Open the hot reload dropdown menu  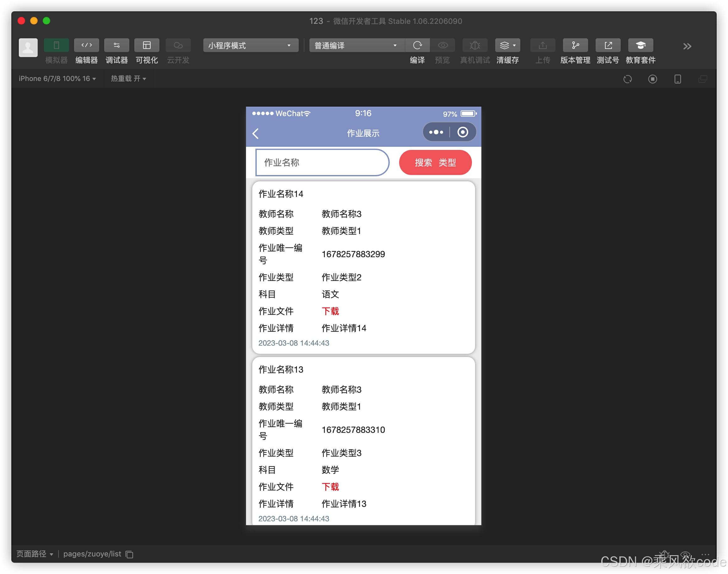128,79
